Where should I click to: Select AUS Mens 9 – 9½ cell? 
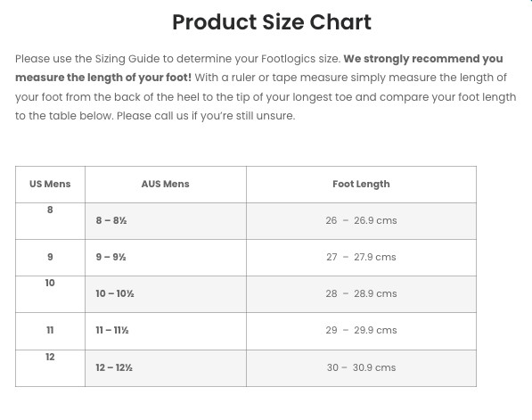click(x=166, y=258)
